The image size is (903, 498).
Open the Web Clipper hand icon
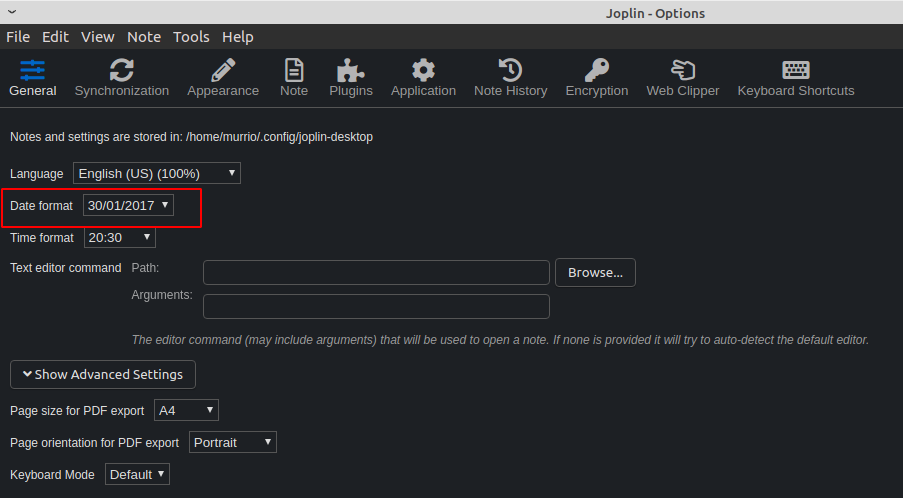click(x=683, y=70)
